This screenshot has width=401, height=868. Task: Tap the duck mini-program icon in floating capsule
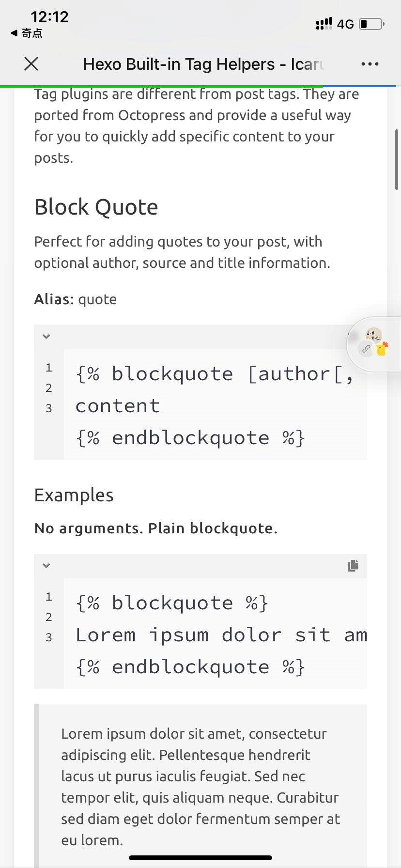[382, 349]
